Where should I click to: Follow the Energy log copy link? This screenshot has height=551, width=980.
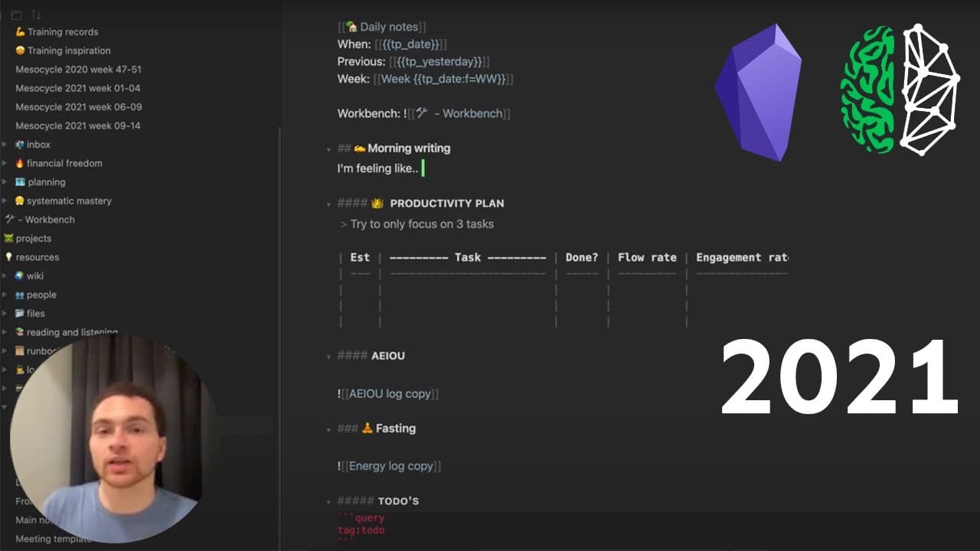pyautogui.click(x=391, y=466)
